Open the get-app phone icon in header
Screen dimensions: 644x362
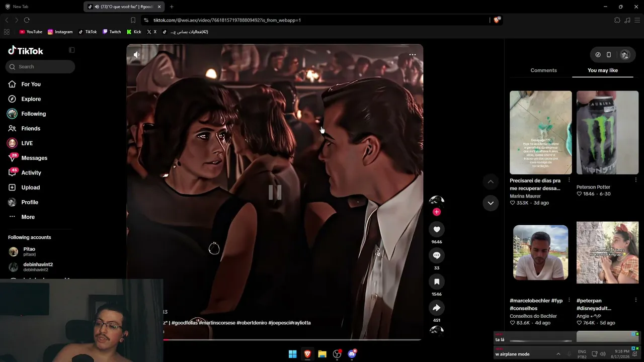click(609, 55)
